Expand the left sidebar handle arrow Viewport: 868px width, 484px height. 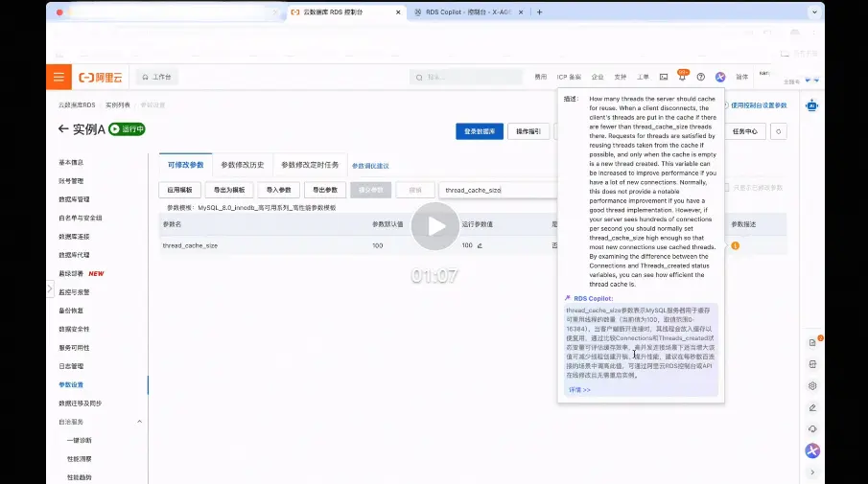point(50,288)
